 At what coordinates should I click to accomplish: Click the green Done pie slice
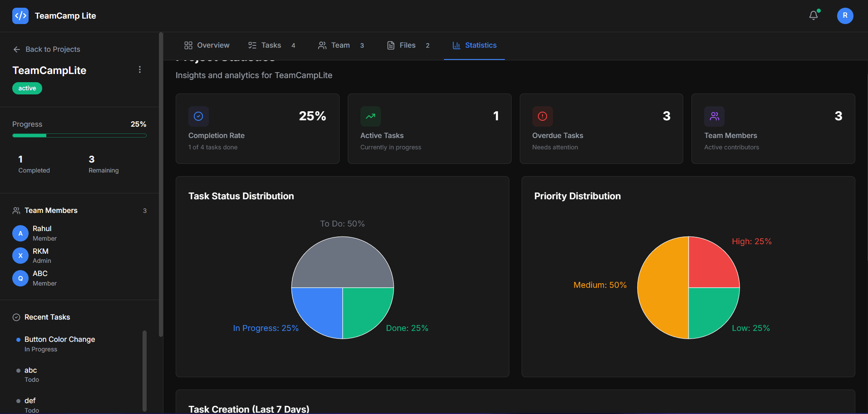(x=365, y=309)
